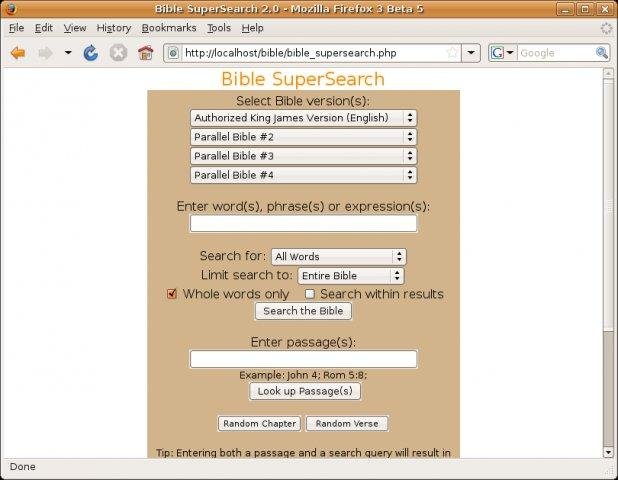Open the URL history dropdown arrow
618x480 pixels.
[x=471, y=53]
